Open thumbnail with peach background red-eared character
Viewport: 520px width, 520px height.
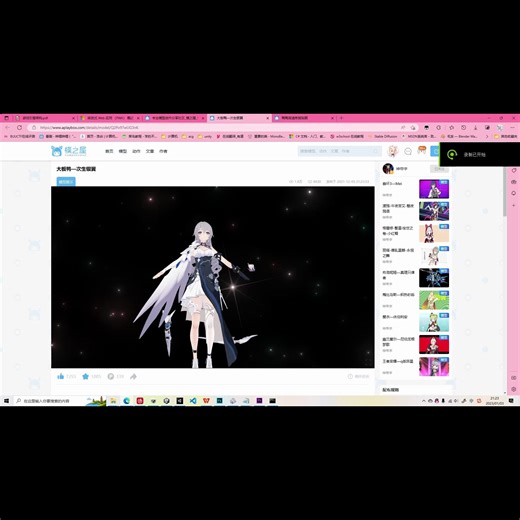(x=434, y=233)
